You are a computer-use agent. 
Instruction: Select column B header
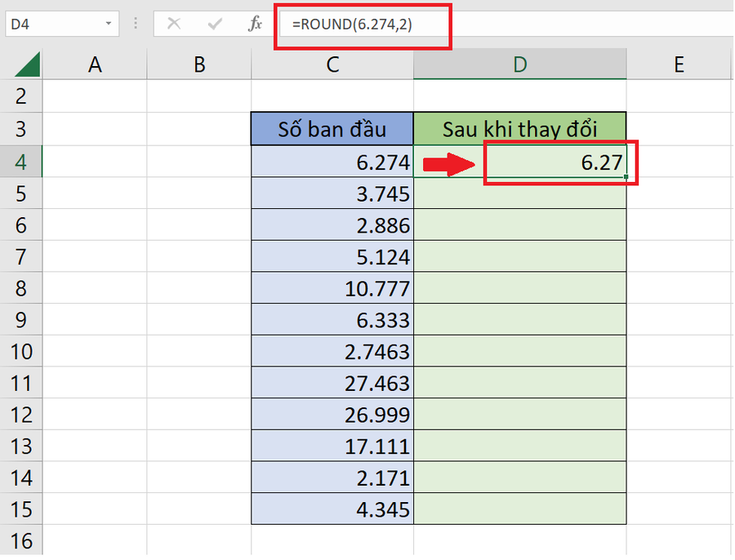point(199,64)
